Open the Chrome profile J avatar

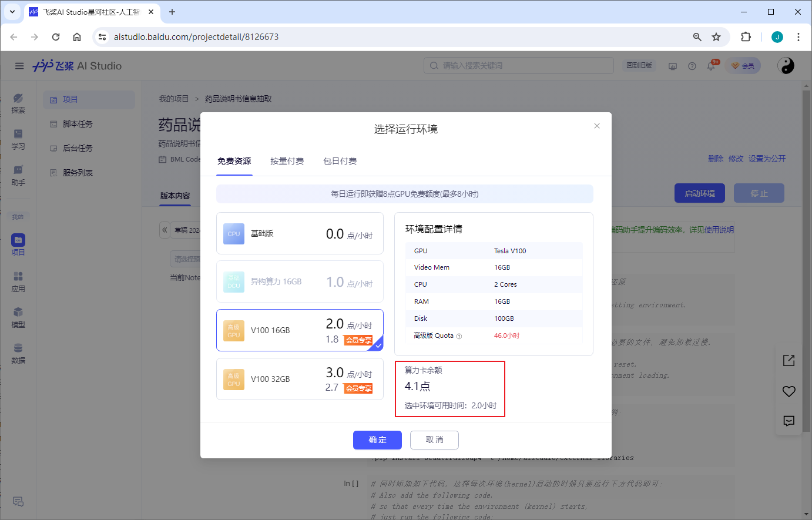pos(777,36)
